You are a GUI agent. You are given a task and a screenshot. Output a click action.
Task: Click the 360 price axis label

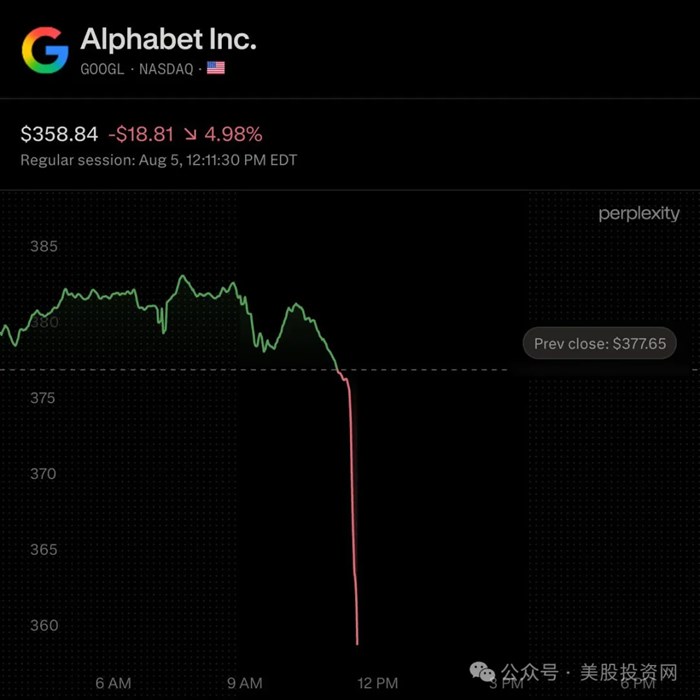[x=44, y=625]
